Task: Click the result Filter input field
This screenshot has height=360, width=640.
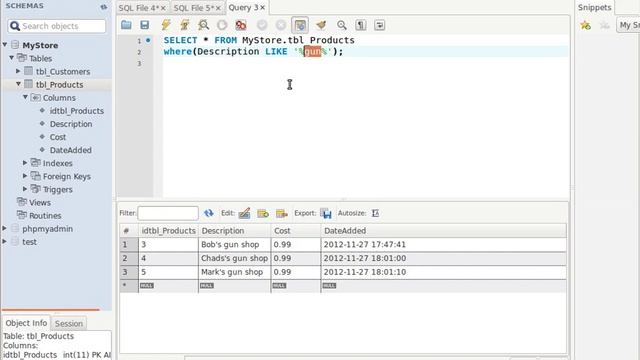Action: point(168,213)
